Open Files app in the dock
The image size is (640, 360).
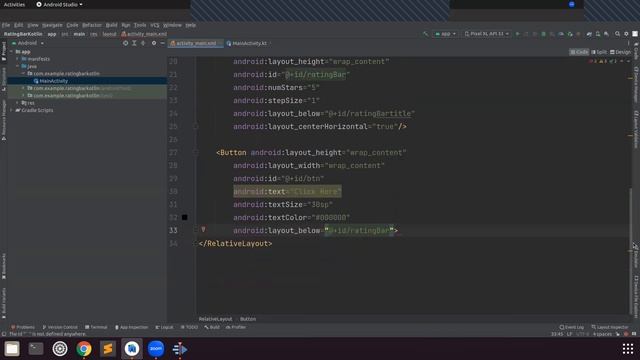tap(12, 349)
